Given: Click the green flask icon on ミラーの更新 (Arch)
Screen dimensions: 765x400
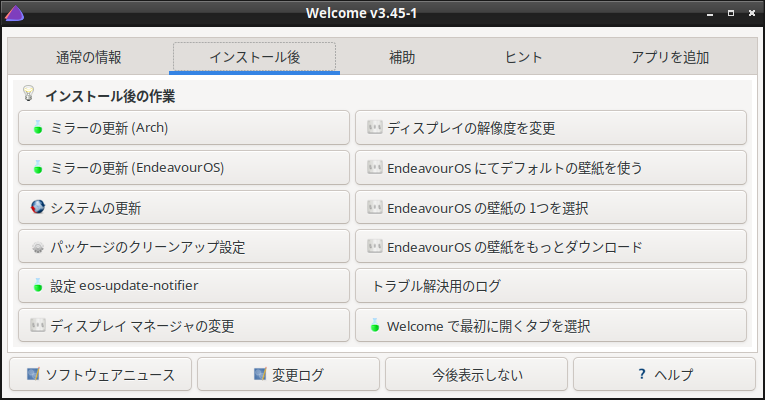Looking at the screenshot, I should [38, 127].
